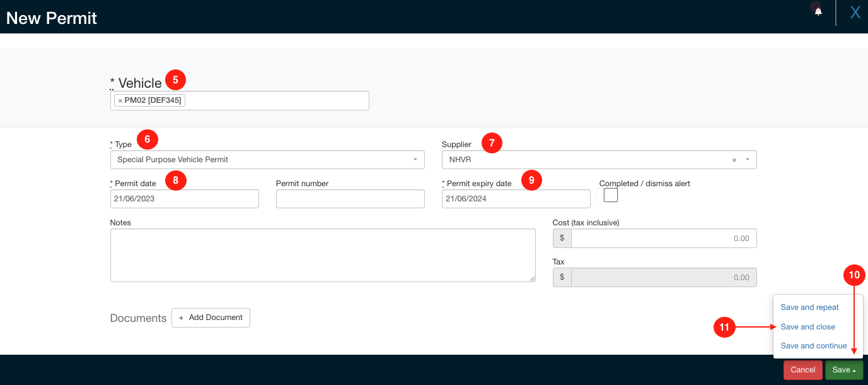Select Save and close option
This screenshot has height=385, width=868.
pos(807,327)
